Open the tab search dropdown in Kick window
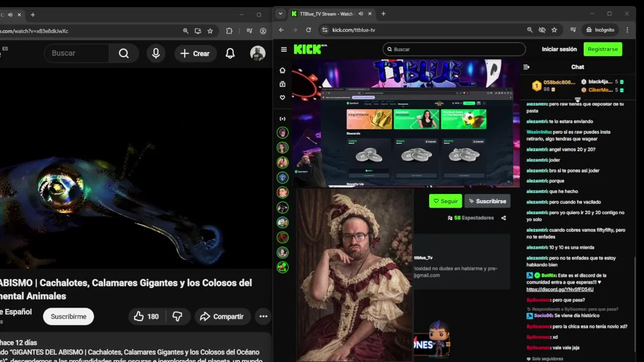The width and height of the screenshot is (644, 362). (x=280, y=14)
